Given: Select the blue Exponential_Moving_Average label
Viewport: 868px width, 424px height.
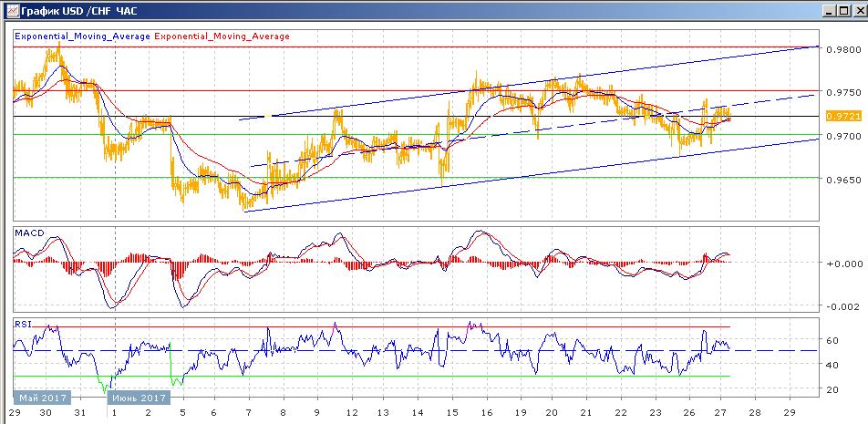Looking at the screenshot, I should [82, 36].
